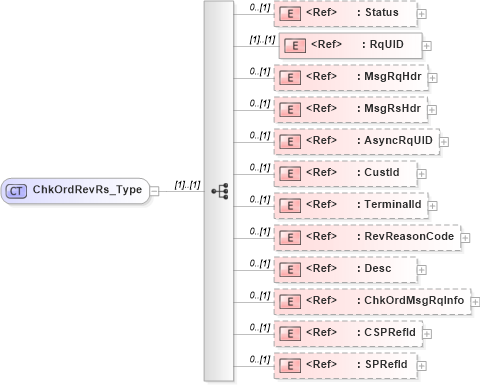The width and height of the screenshot is (480, 385).
Task: Select the TerminalId label text
Action: (393, 204)
